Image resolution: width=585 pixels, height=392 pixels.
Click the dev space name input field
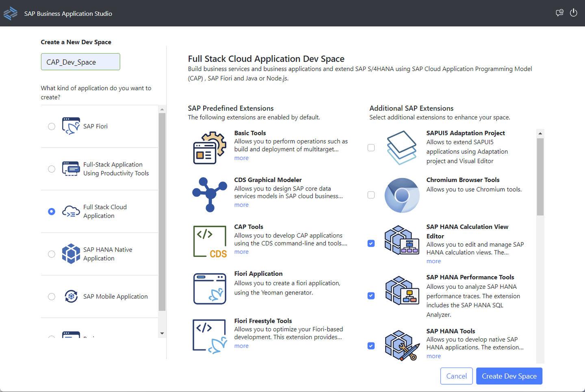click(80, 62)
